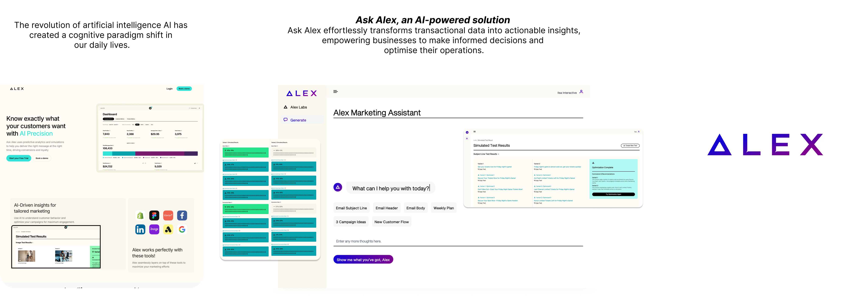The width and height of the screenshot is (868, 297).
Task: Click the hamburger icon in Simulated Test Results window
Action: [475, 132]
